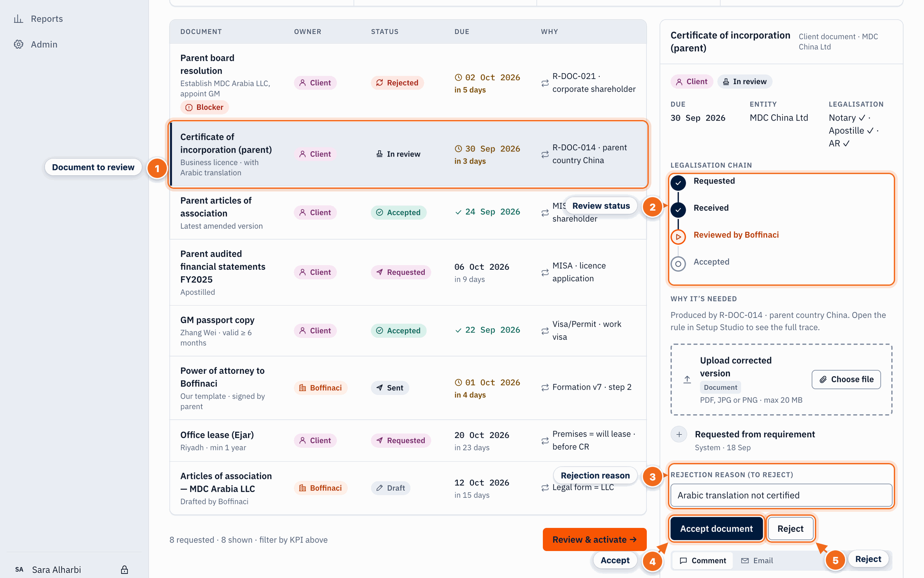The height and width of the screenshot is (578, 924).
Task: Focus the rejection reason text field
Action: (781, 495)
